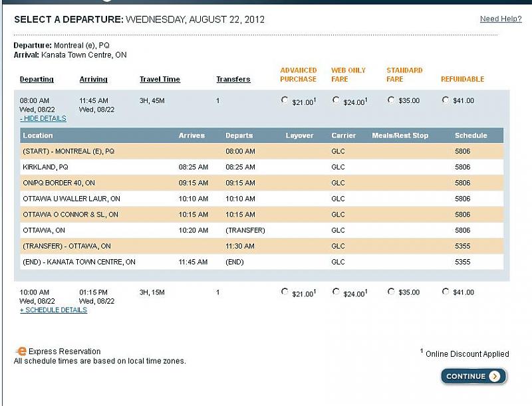Click the Continue button
This screenshot has width=532, height=406.
point(473,376)
